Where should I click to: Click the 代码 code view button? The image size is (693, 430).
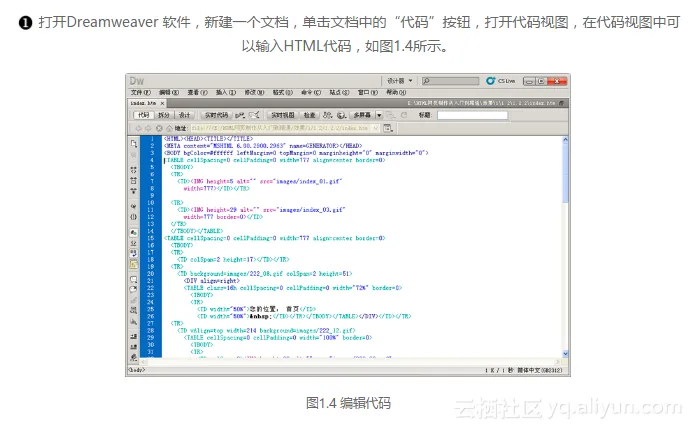point(143,115)
